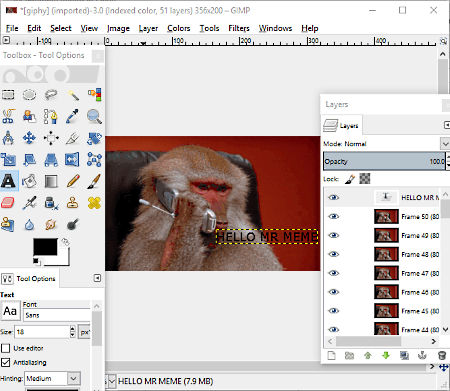Delete the layer trash button
The width and height of the screenshot is (450, 391).
click(x=441, y=355)
